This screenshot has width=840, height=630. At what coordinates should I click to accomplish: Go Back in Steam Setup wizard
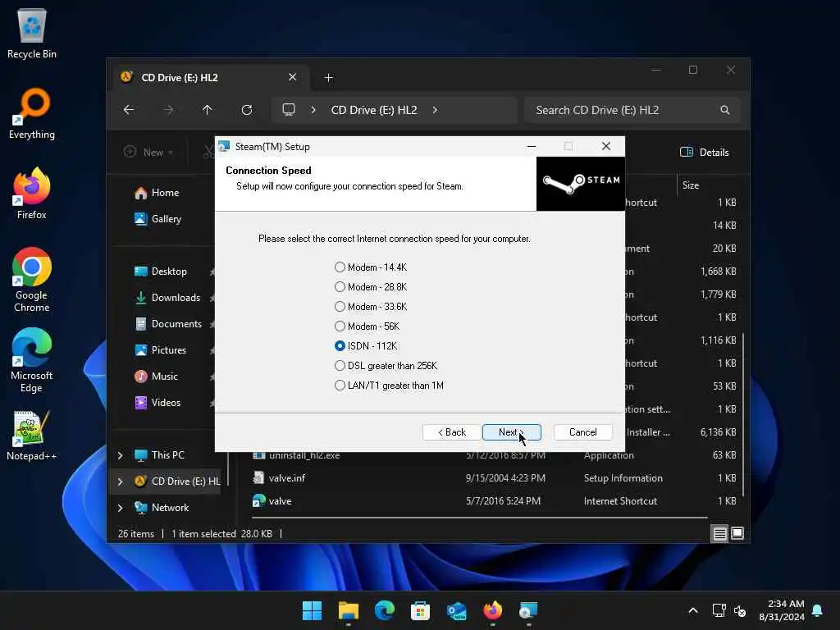pyautogui.click(x=452, y=432)
